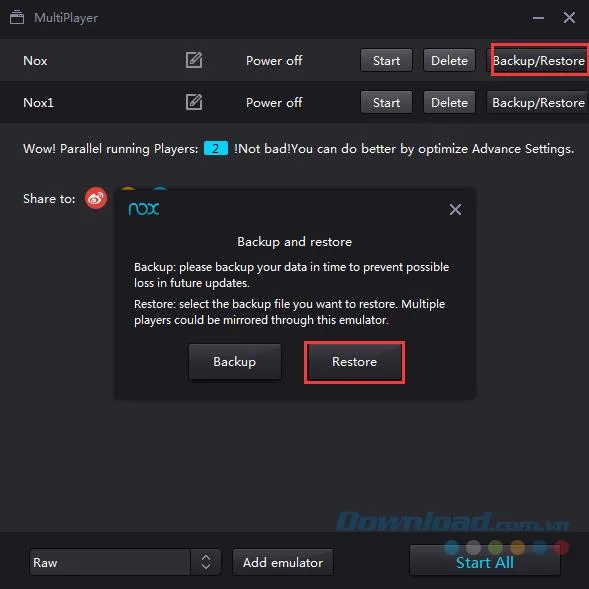
Task: Click the parallel players count 2
Action: tap(216, 148)
